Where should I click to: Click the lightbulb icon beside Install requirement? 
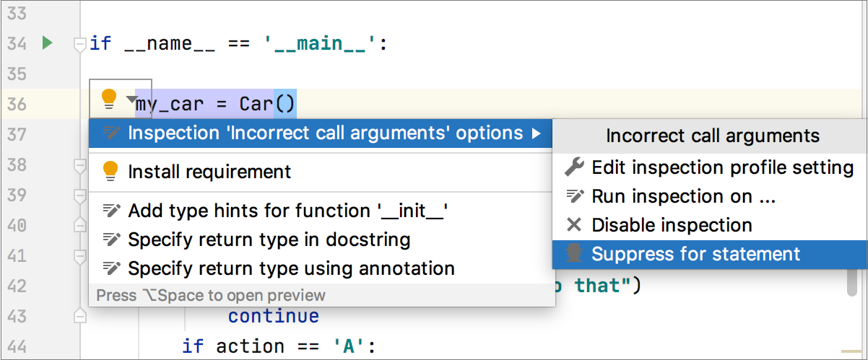(x=110, y=172)
